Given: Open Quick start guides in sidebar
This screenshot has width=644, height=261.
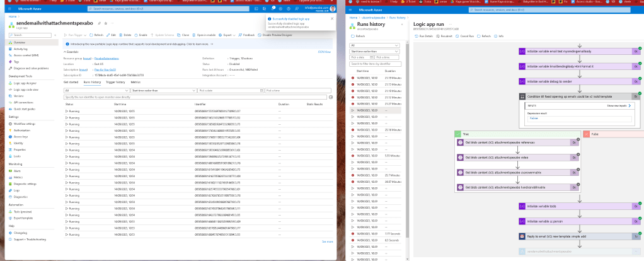Looking at the screenshot, I should click(24, 109).
